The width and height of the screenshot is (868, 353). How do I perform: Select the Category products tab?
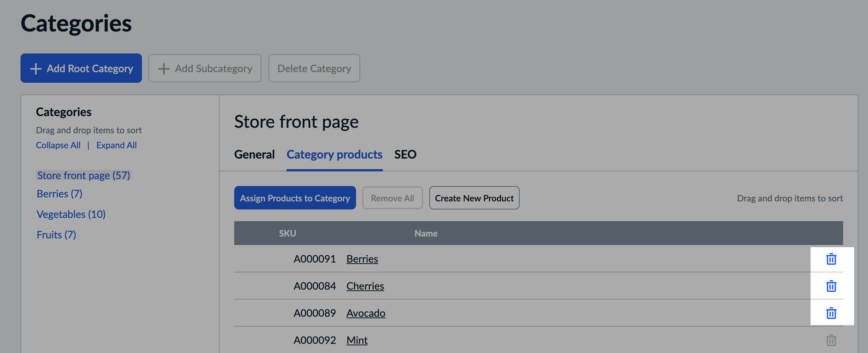point(334,154)
